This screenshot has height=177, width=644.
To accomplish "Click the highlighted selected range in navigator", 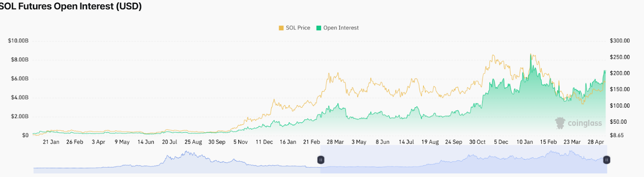I will (x=463, y=160).
